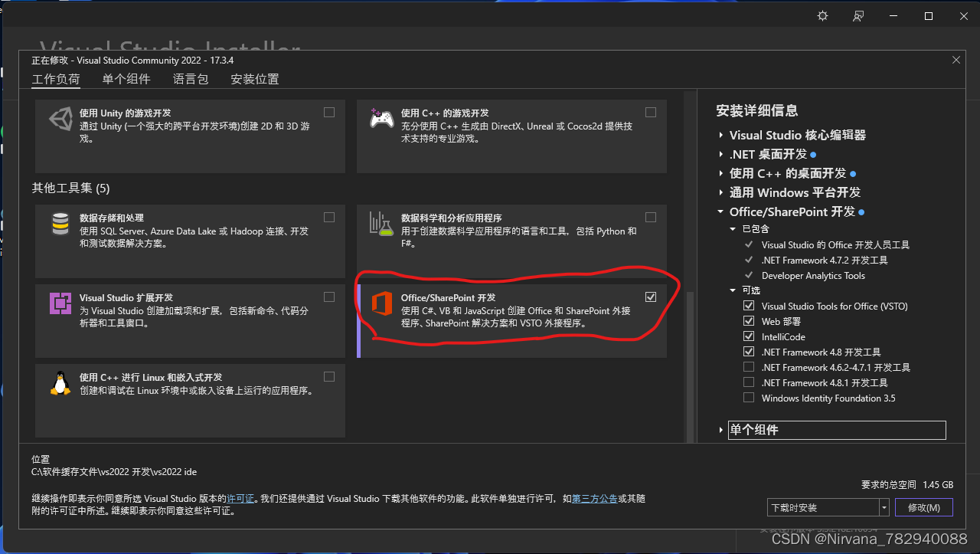Expand 通用 Windows 平台开发 details
The height and width of the screenshot is (554, 980).
click(721, 192)
